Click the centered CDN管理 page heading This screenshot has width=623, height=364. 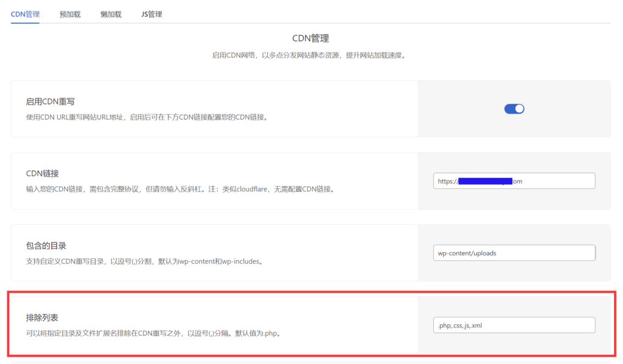310,38
